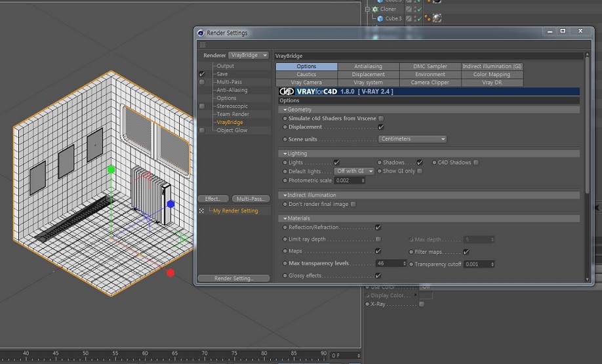Click the layer square of the Cube.3 row

(x=409, y=18)
